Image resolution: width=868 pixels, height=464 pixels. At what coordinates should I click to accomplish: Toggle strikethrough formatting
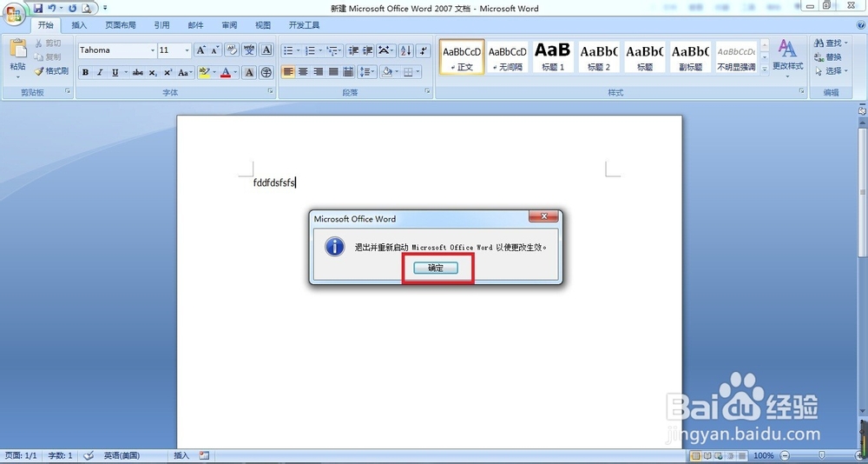(x=138, y=73)
